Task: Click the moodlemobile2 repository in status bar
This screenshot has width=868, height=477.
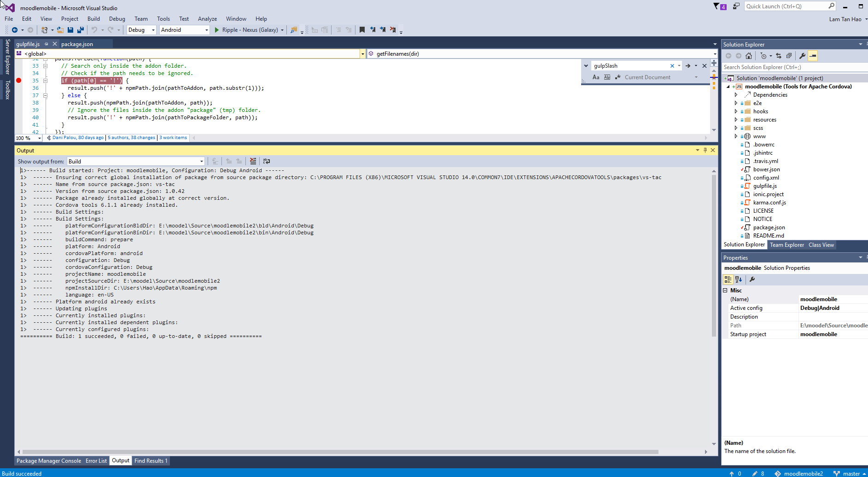Action: [799, 473]
